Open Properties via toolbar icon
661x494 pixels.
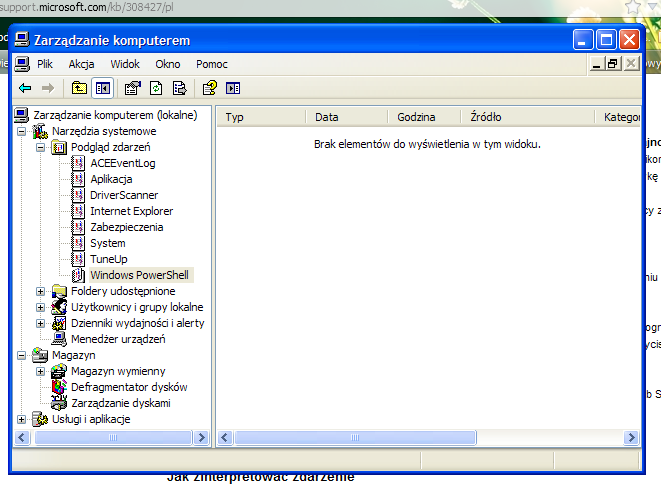133,88
